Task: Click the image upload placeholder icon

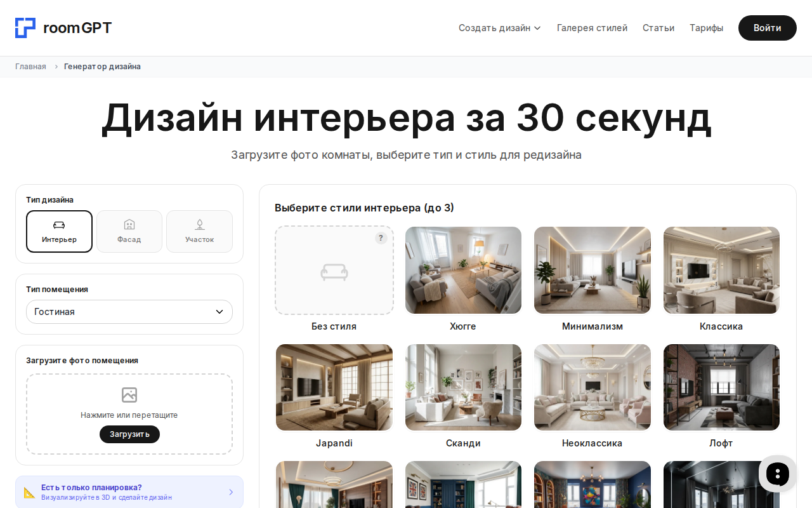Action: tap(129, 395)
